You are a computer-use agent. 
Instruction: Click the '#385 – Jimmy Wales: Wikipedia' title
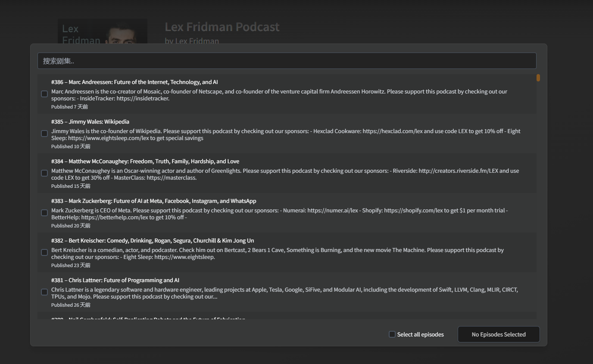(90, 121)
